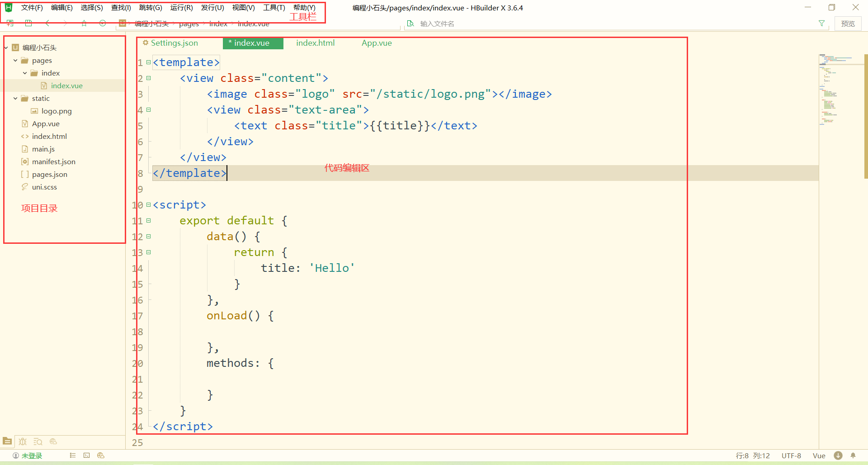Open the terminal icon in status bar
This screenshot has width=868, height=465.
[x=87, y=456]
